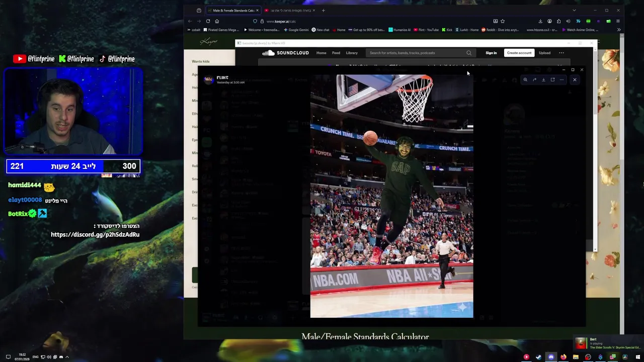Screen dimensions: 644x362
Task: Forward the image in Discord viewer
Action: (534, 79)
